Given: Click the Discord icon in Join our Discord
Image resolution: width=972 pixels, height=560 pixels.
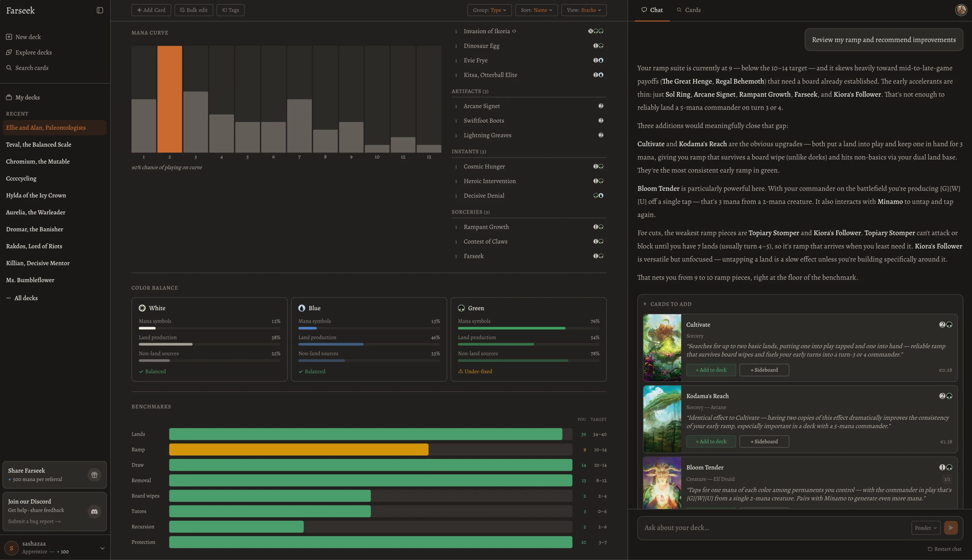Looking at the screenshot, I should [94, 512].
